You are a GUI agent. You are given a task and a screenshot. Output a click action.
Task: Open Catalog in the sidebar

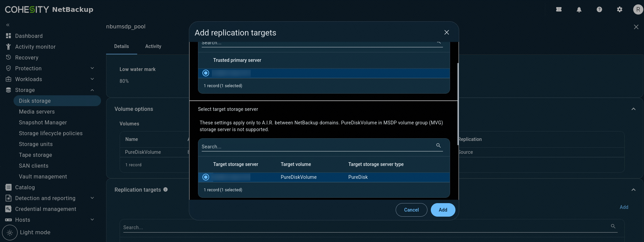click(25, 187)
